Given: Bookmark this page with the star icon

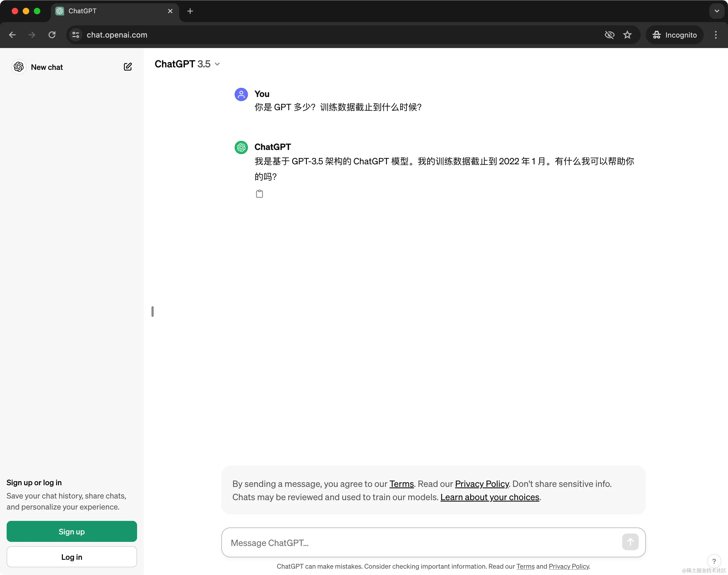Looking at the screenshot, I should pos(627,35).
